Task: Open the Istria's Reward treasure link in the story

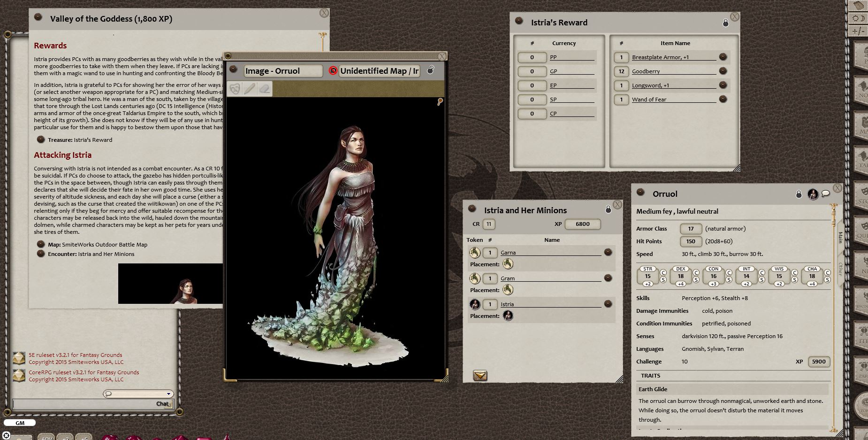Action: point(92,139)
